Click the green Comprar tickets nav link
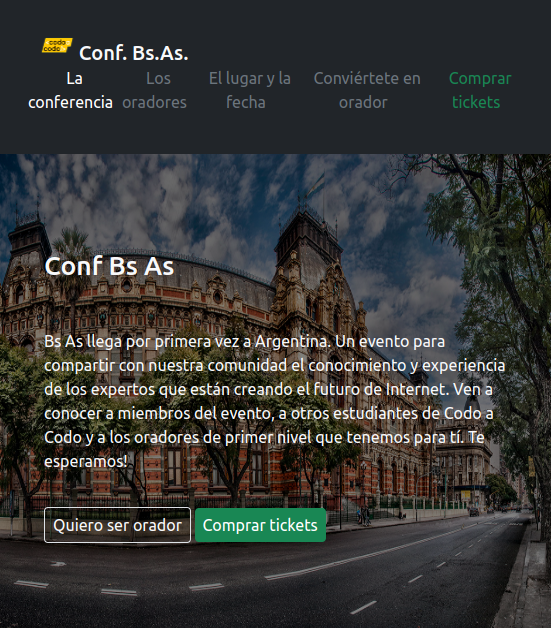Screen dimensions: 551x628 pos(480,90)
